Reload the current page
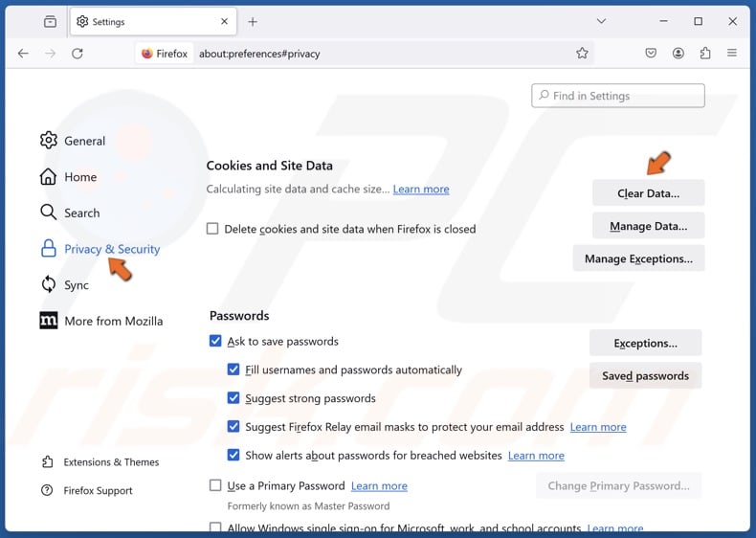The height and width of the screenshot is (538, 756). tap(78, 53)
